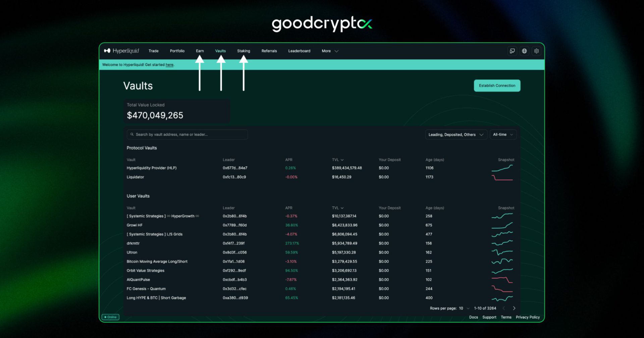Open the display/chat icon in top bar
This screenshot has height=338, width=644.
pos(512,51)
